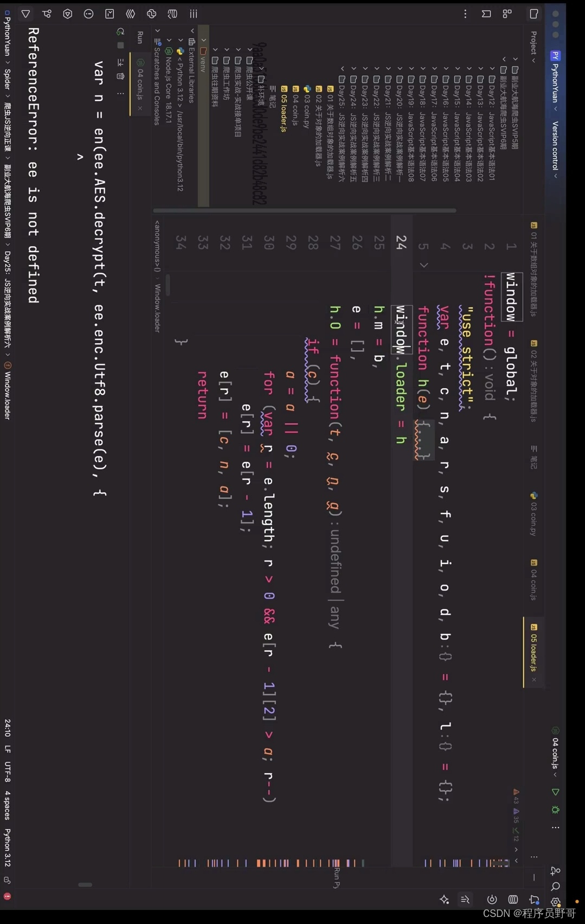Click the Search Everywhere magnifier icon
This screenshot has height=924, width=585.
coord(555,887)
